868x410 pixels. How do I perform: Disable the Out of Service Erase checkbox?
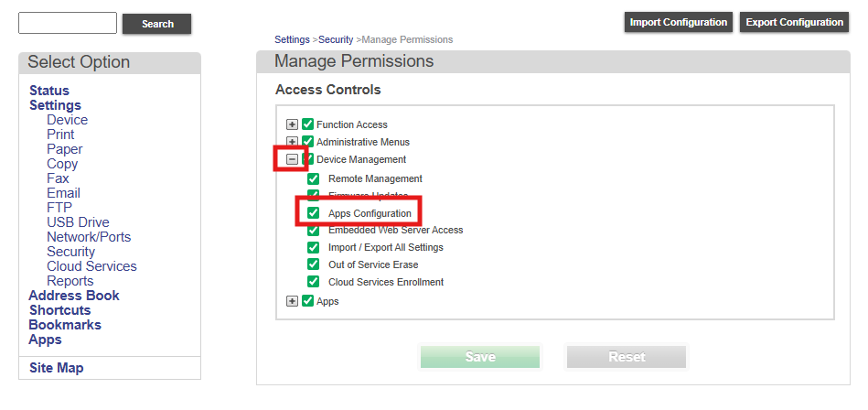(x=314, y=264)
